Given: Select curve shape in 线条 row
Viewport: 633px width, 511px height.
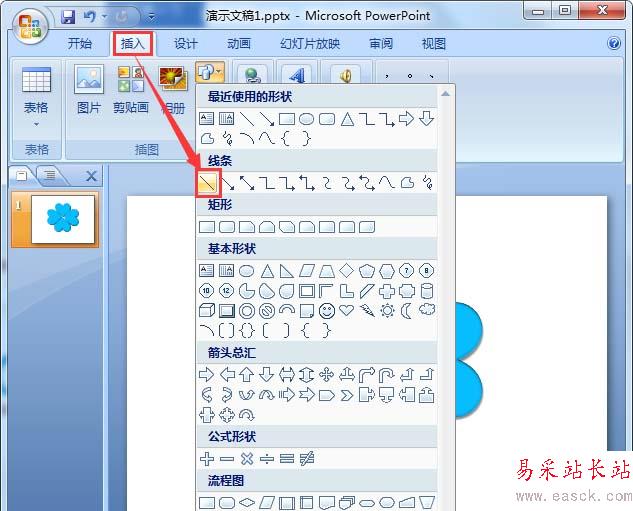Looking at the screenshot, I should pos(387,183).
